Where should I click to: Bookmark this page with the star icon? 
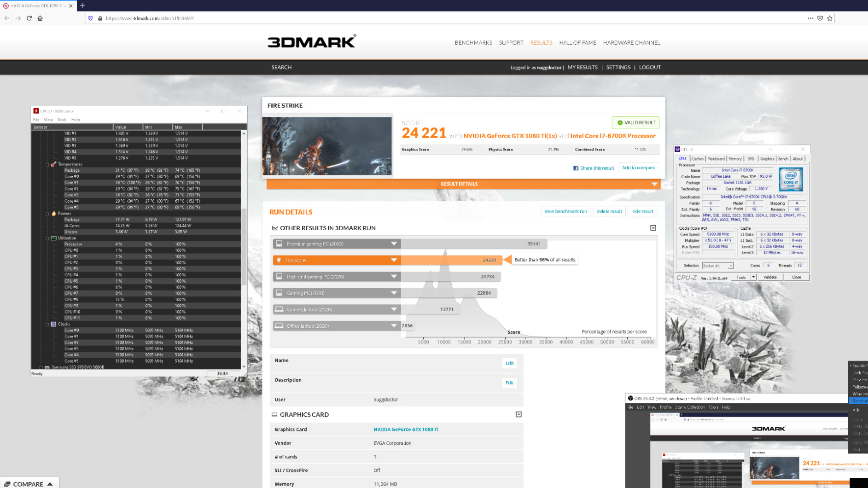pos(830,18)
